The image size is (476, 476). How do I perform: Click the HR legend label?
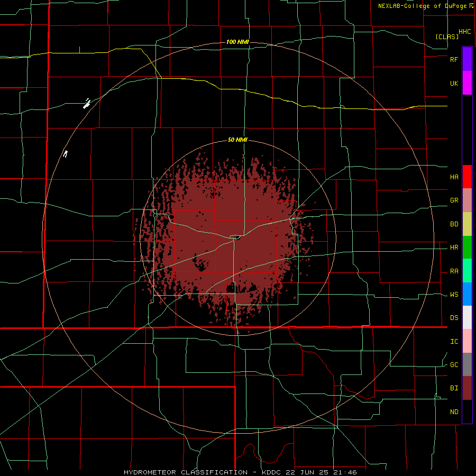(454, 248)
